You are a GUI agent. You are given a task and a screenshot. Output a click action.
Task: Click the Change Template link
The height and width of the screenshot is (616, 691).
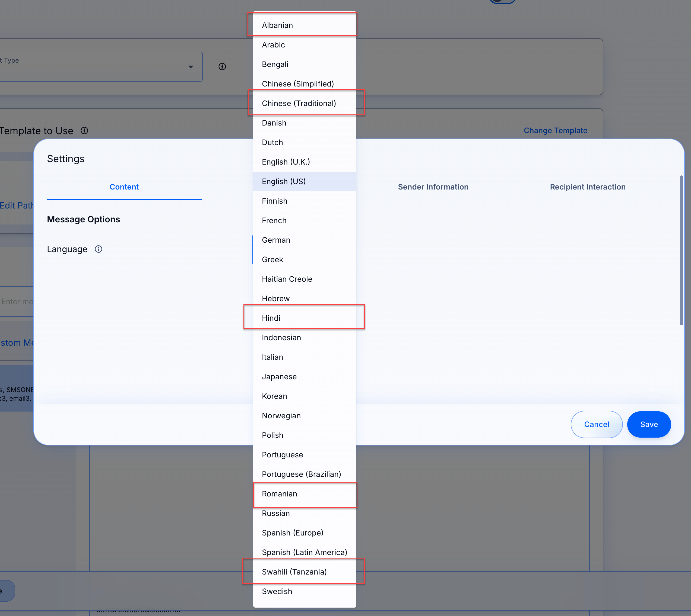tap(555, 131)
